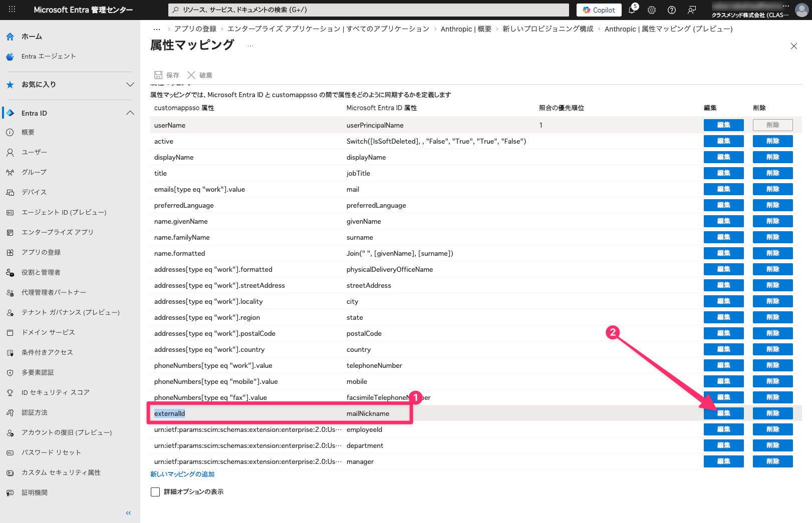Collapse the Entra ID section
812x523 pixels.
tap(130, 113)
